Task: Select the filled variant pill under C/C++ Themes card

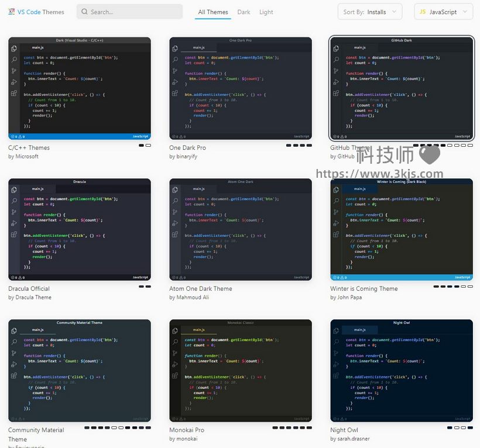Action: coord(142,145)
